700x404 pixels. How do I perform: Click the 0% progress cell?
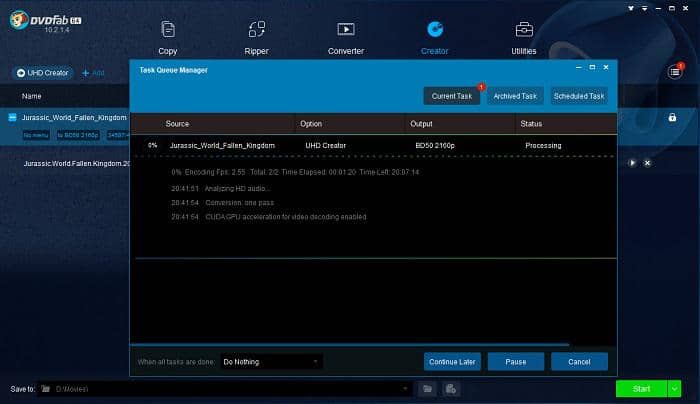153,146
